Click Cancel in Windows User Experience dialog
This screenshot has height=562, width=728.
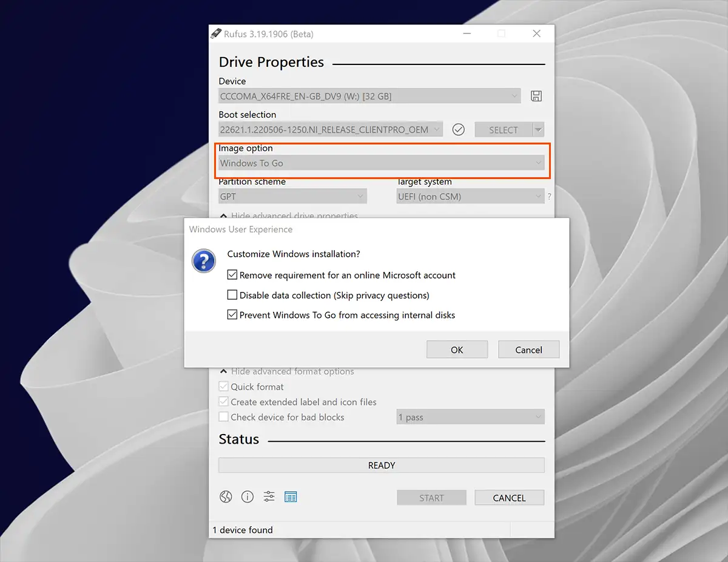[528, 350]
